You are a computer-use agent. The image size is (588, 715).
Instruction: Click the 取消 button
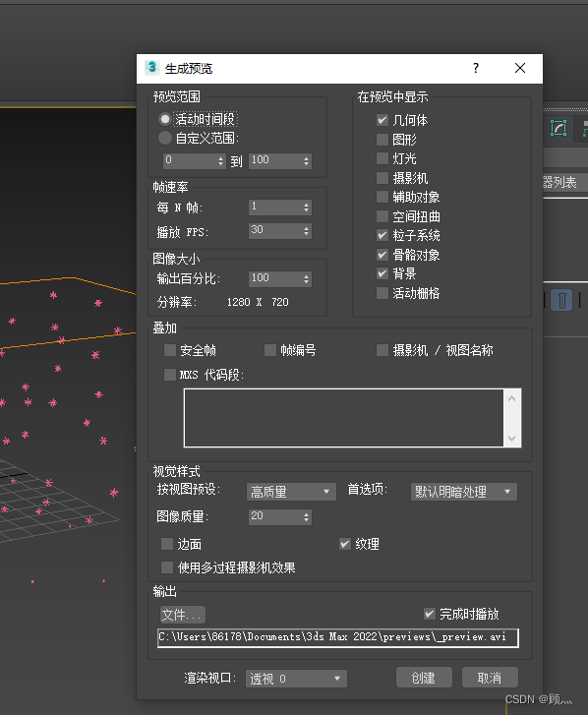pyautogui.click(x=490, y=678)
